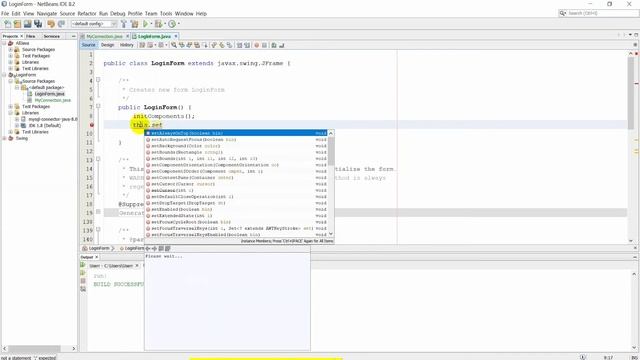Viewport: 640px width, 360px height.
Task: Click the New Project toolbar icon
Action: pos(18,24)
